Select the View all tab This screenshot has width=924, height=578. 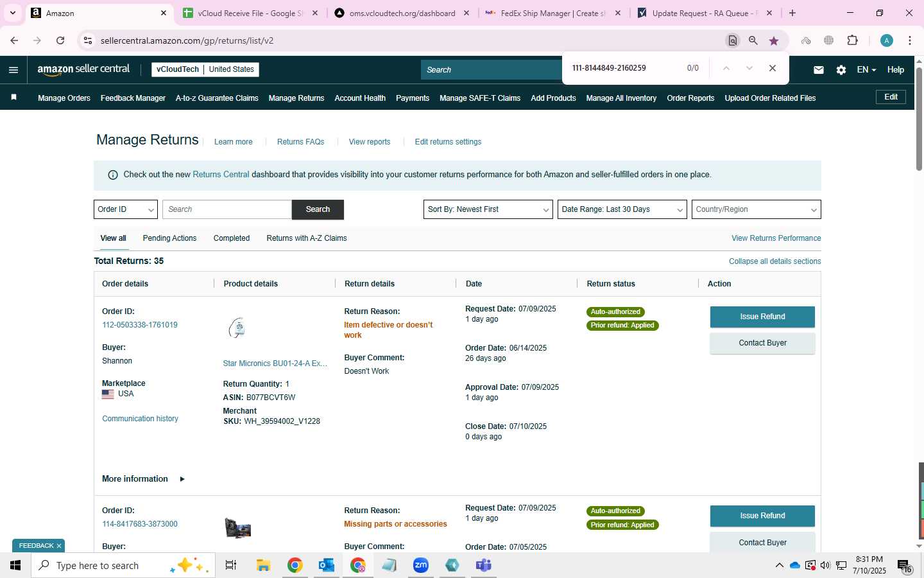[113, 238]
